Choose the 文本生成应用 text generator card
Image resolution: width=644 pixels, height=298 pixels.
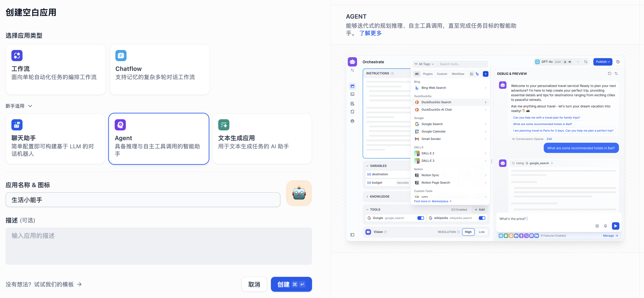coord(262,139)
